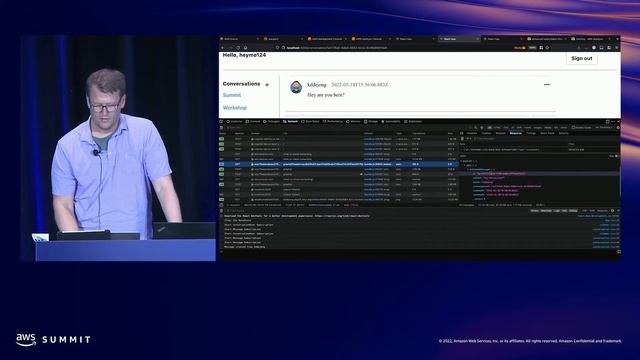Show the Request tab of request details
Screen dimensions: 640x360
pyautogui.click(x=500, y=133)
